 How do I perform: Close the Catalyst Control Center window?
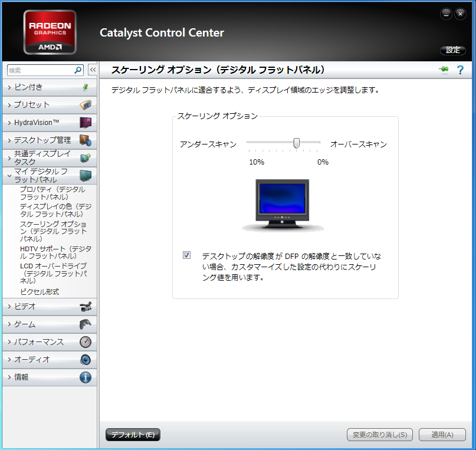coord(460,14)
